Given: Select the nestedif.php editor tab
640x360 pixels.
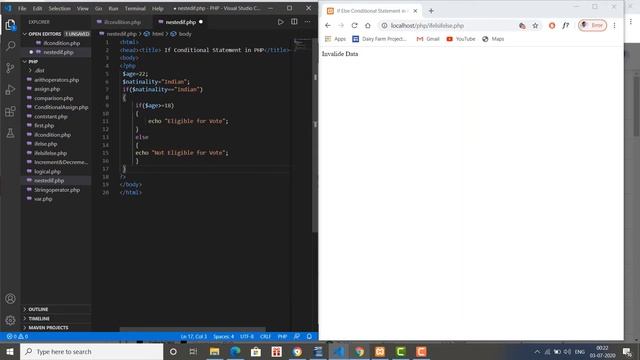Looking at the screenshot, I should coord(180,22).
